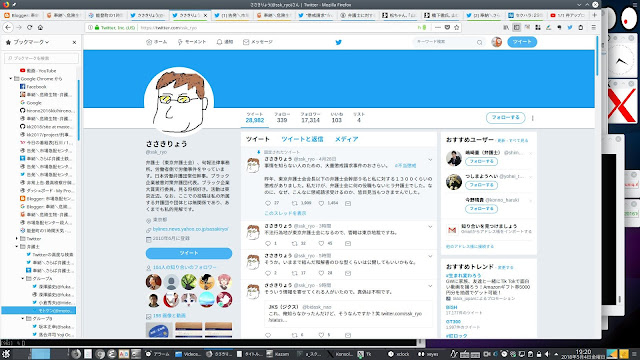The image size is (640, 360).
Task: Open the KDE application launcher
Action: pyautogui.click(x=6, y=354)
